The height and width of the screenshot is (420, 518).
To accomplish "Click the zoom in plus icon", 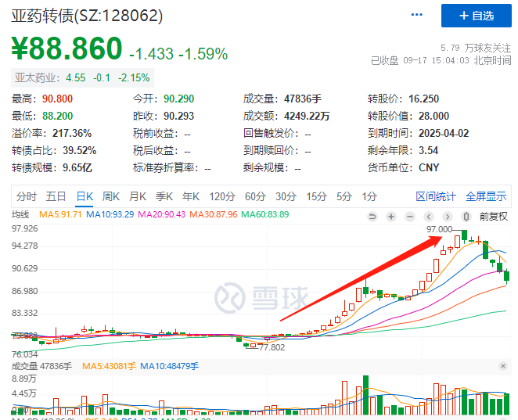I will click(x=391, y=217).
